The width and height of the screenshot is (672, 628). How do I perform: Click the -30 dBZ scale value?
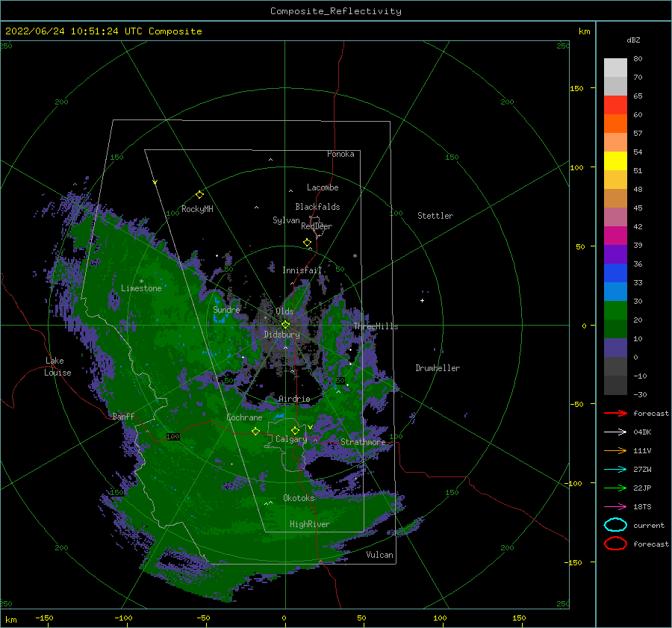641,394
